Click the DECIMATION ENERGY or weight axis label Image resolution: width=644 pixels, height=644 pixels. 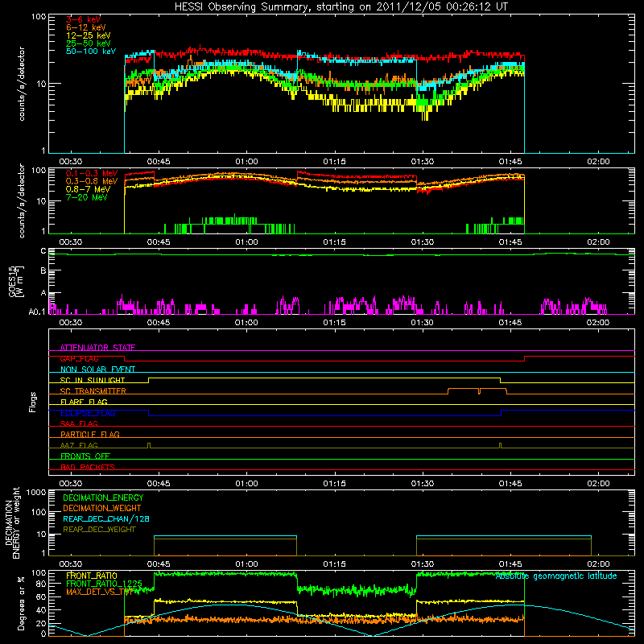pyautogui.click(x=12, y=522)
